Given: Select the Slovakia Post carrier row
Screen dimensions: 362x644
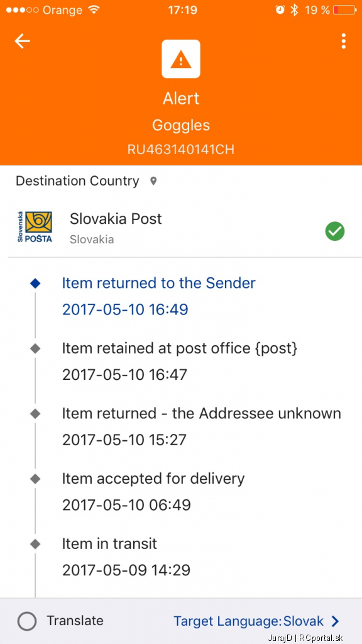Looking at the screenshot, I should point(181,226).
